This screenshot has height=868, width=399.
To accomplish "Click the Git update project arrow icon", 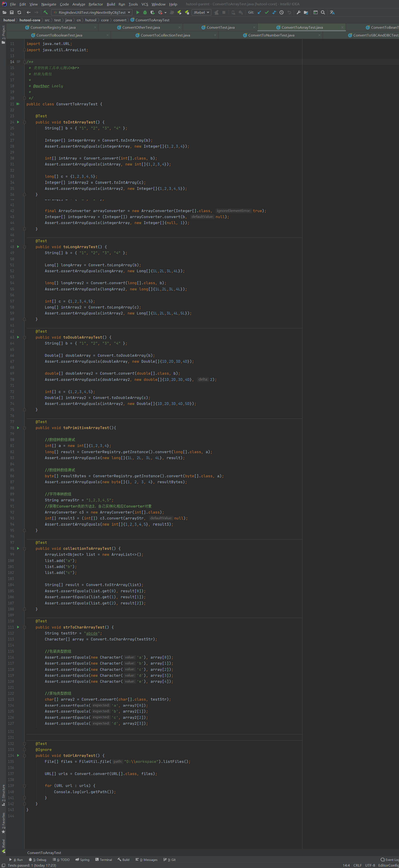I will coord(259,12).
